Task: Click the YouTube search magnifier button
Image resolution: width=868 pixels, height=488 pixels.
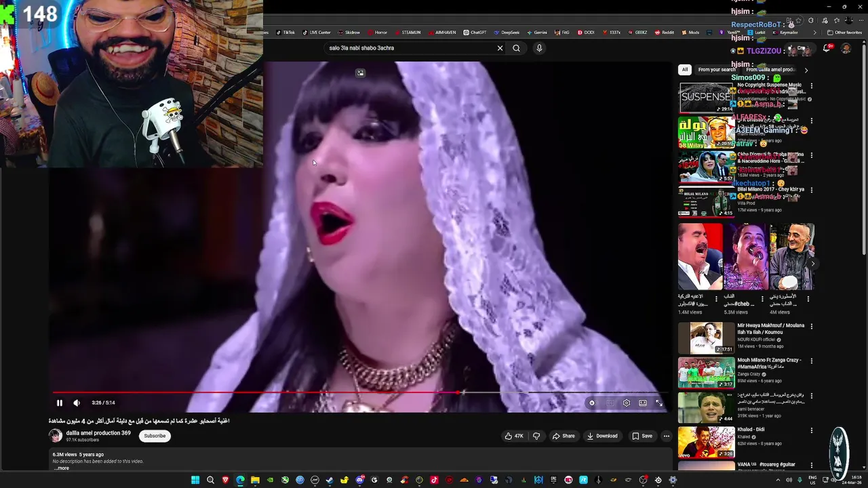Action: click(517, 48)
